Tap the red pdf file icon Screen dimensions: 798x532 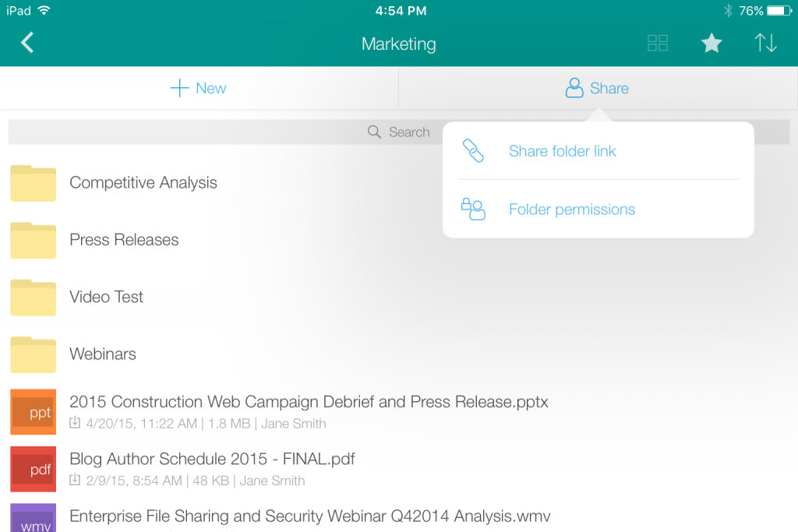pyautogui.click(x=33, y=469)
